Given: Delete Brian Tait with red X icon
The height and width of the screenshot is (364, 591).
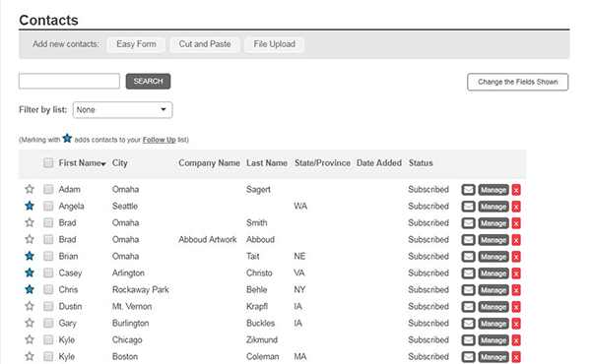Looking at the screenshot, I should pyautogui.click(x=516, y=257).
